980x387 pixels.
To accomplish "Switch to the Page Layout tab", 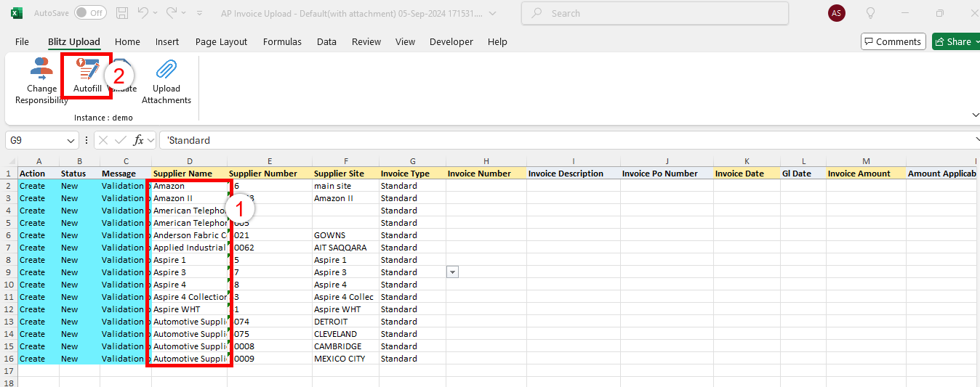I will pyautogui.click(x=221, y=41).
